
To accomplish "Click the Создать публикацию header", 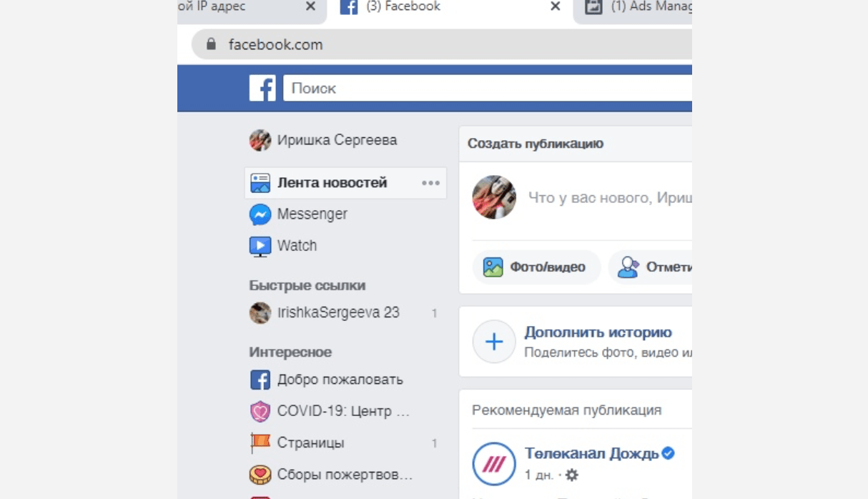I will point(536,144).
